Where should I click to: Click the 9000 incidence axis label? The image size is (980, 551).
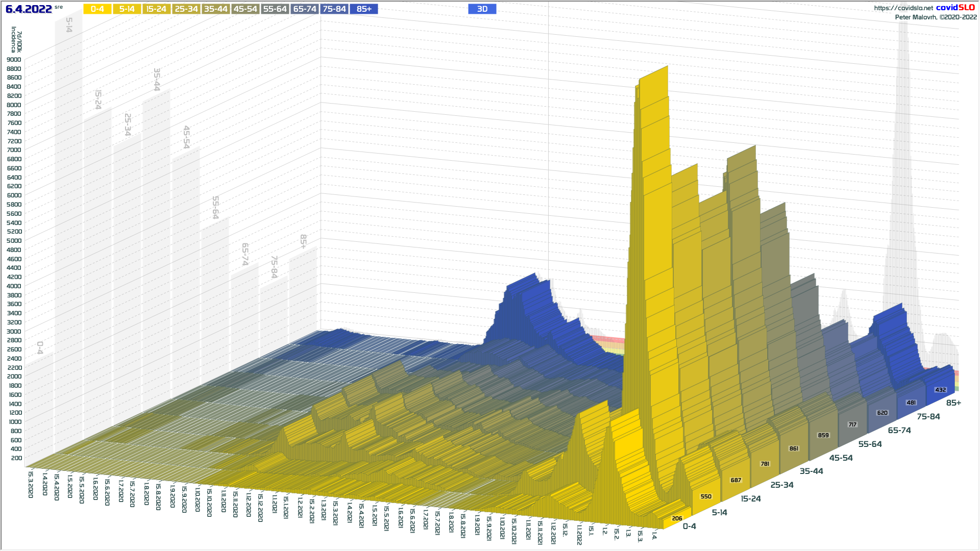pos(14,60)
